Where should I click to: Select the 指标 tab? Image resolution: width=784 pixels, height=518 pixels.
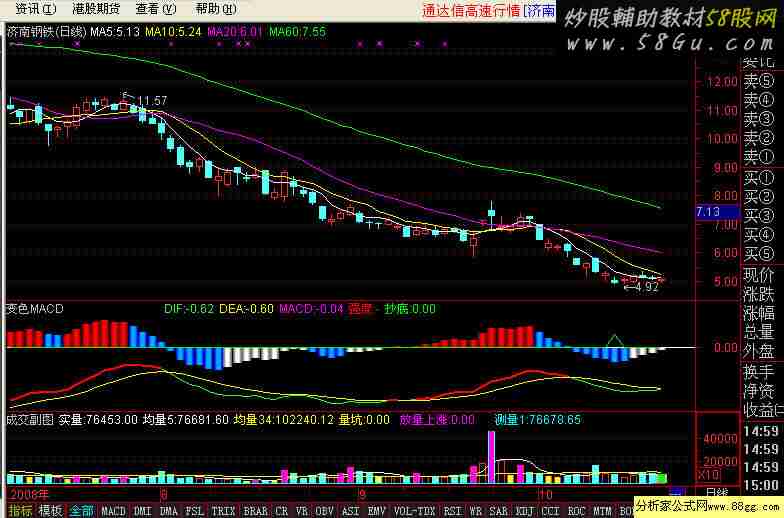pos(21,510)
